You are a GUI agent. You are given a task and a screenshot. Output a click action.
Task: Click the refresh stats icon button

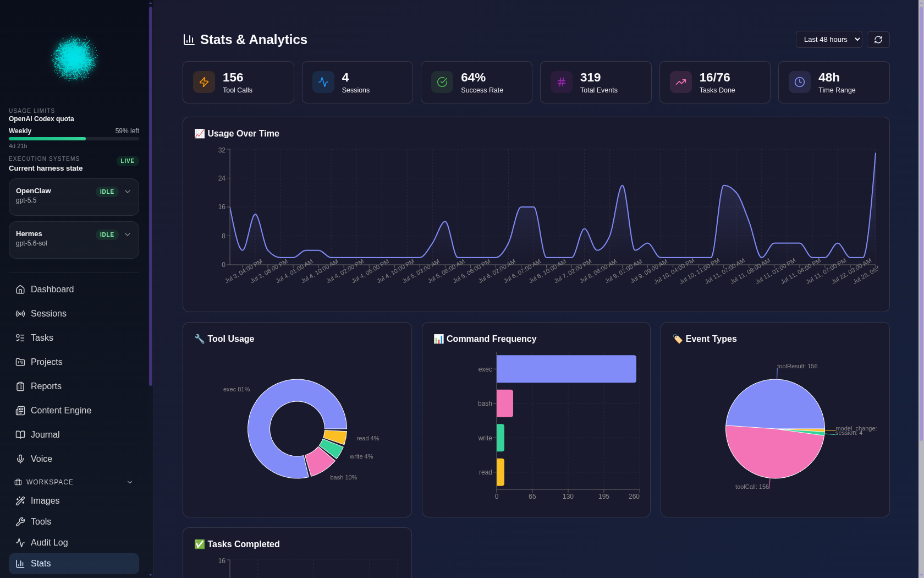[x=878, y=40]
